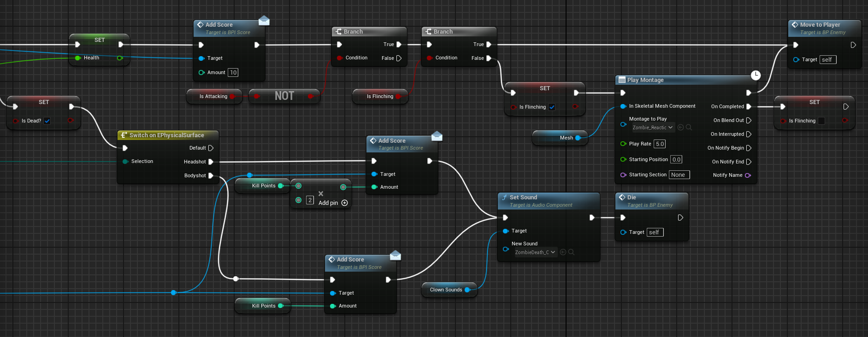
Task: Open the Montage to Play asset dropdown
Action: (x=653, y=128)
